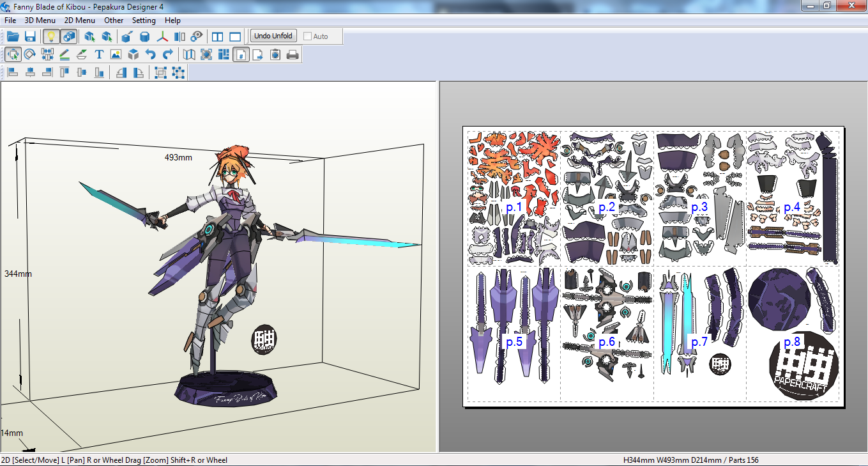Select the Join/Disjoin faces tool

point(47,54)
